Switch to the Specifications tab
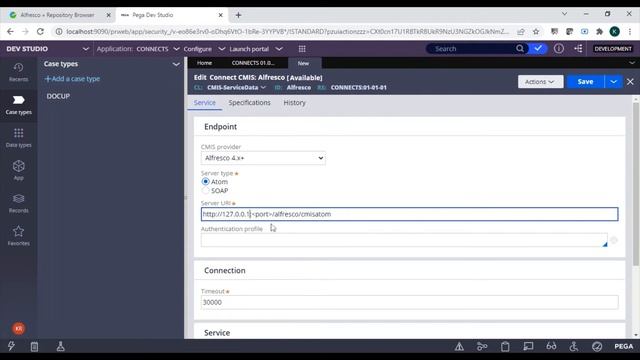Viewport: 640px width, 360px height. click(249, 103)
